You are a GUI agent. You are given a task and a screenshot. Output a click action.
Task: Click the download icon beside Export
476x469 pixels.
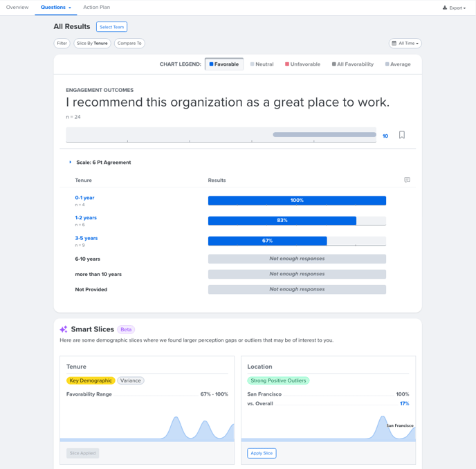(445, 8)
